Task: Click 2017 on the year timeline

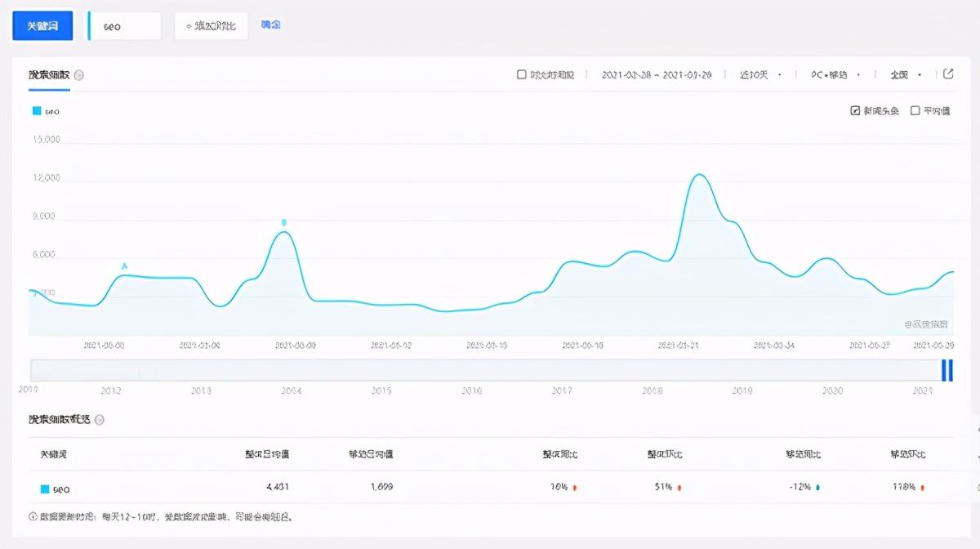Action: point(561,391)
